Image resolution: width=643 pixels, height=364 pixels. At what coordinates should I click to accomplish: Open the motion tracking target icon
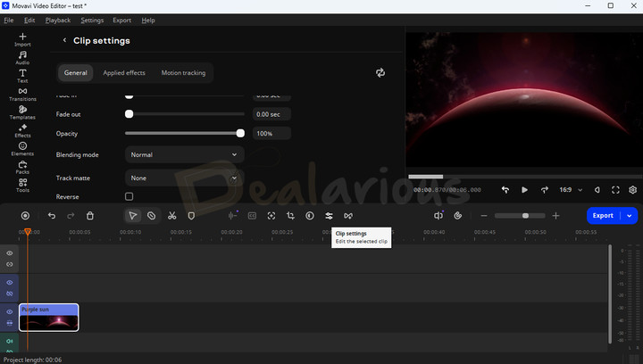click(271, 216)
